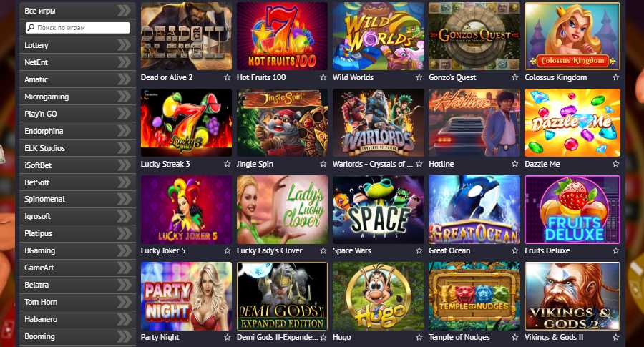The height and width of the screenshot is (347, 644).
Task: Favorite Space Wars via star icon
Action: click(419, 250)
